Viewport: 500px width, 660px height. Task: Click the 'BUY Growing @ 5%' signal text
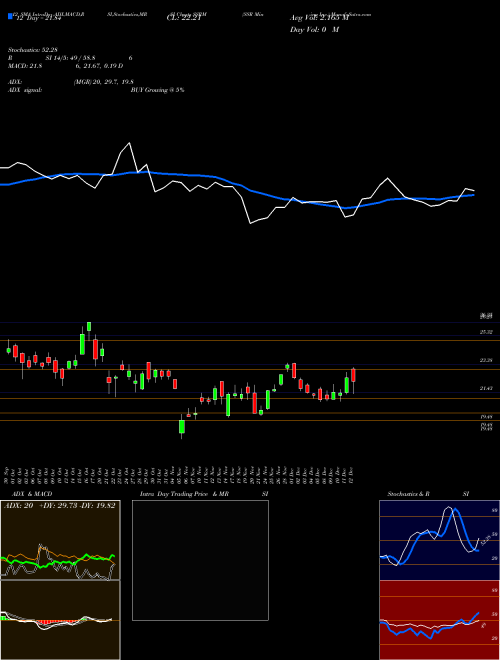coord(157,90)
